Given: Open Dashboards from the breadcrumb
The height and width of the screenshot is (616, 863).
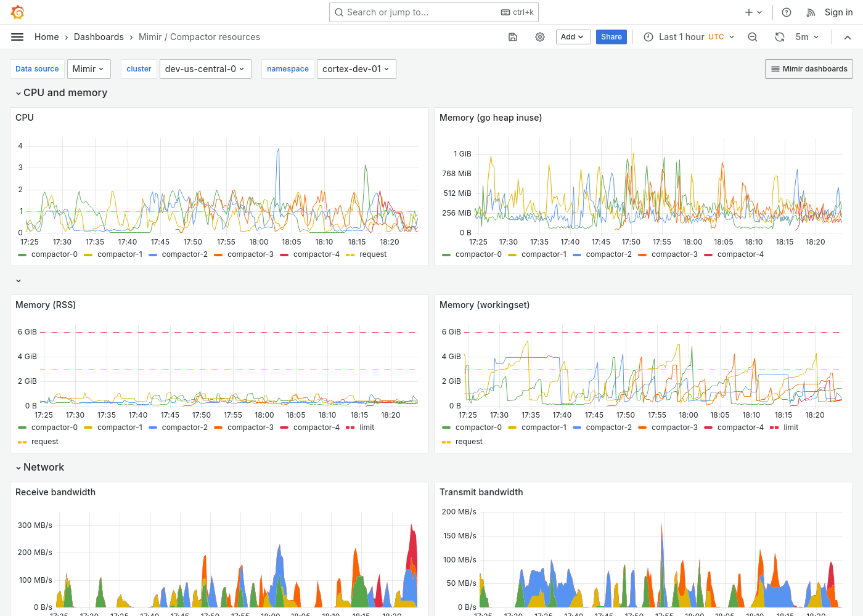Looking at the screenshot, I should 99,37.
